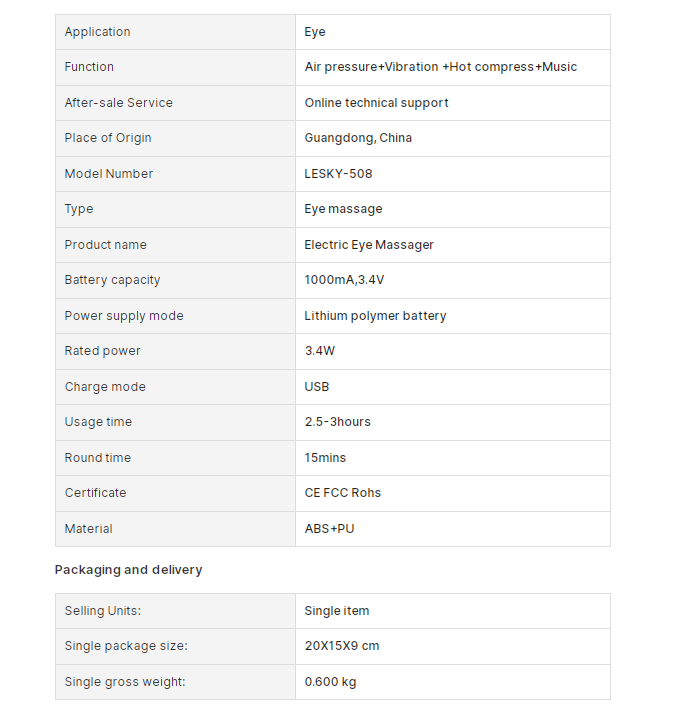Image resolution: width=691 pixels, height=710 pixels.
Task: Click the Guangdong, China origin value
Action: click(358, 138)
